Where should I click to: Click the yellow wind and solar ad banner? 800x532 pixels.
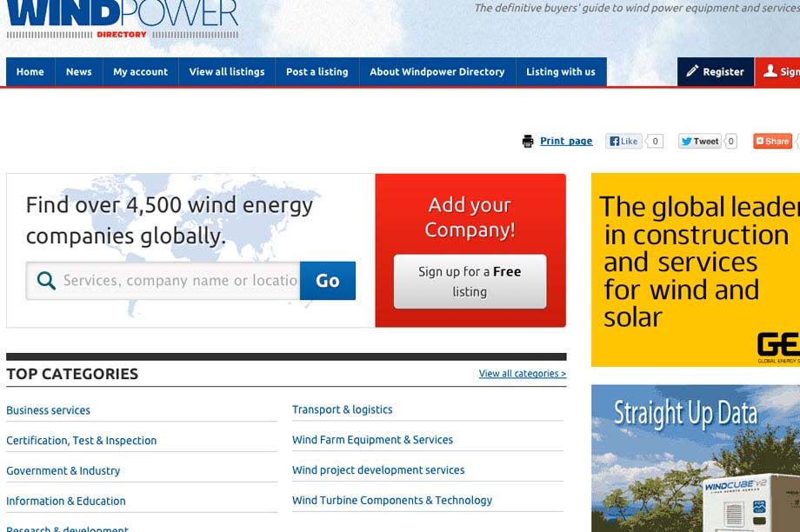(696, 269)
